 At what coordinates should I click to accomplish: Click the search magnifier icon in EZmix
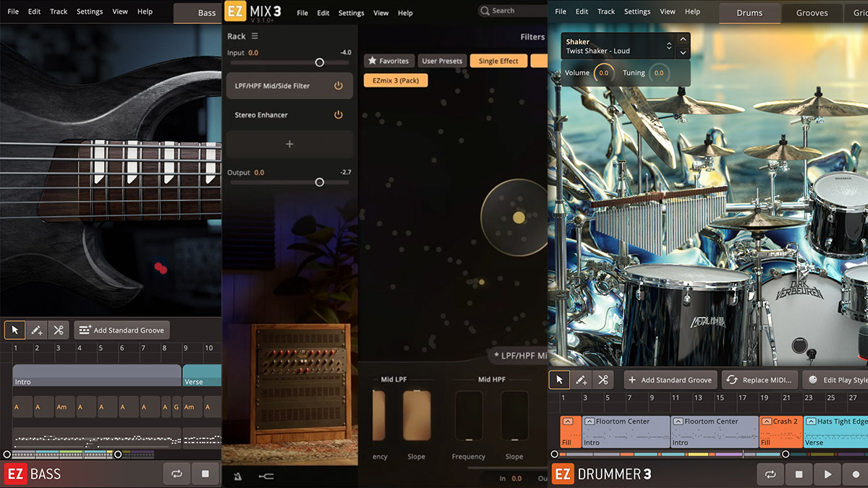point(485,11)
